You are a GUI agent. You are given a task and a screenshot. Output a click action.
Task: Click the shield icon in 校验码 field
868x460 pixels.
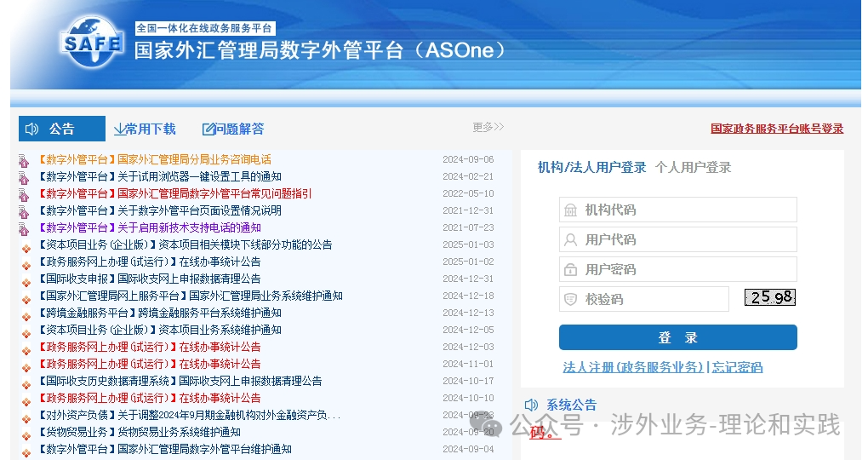(570, 299)
